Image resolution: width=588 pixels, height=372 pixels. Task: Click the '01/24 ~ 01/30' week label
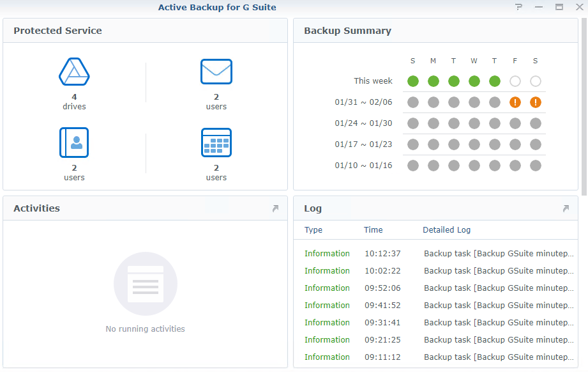pos(363,123)
